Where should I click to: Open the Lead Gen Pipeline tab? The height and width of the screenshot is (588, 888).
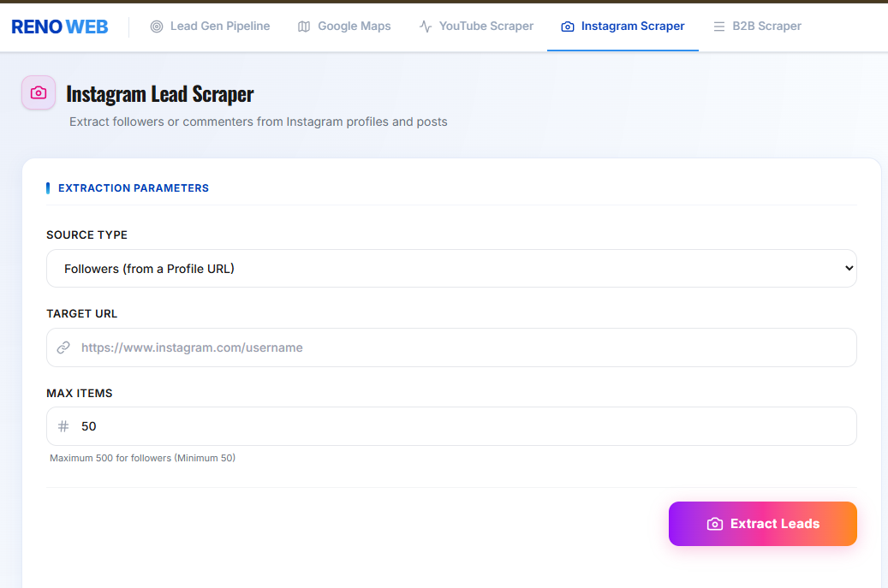pos(210,26)
